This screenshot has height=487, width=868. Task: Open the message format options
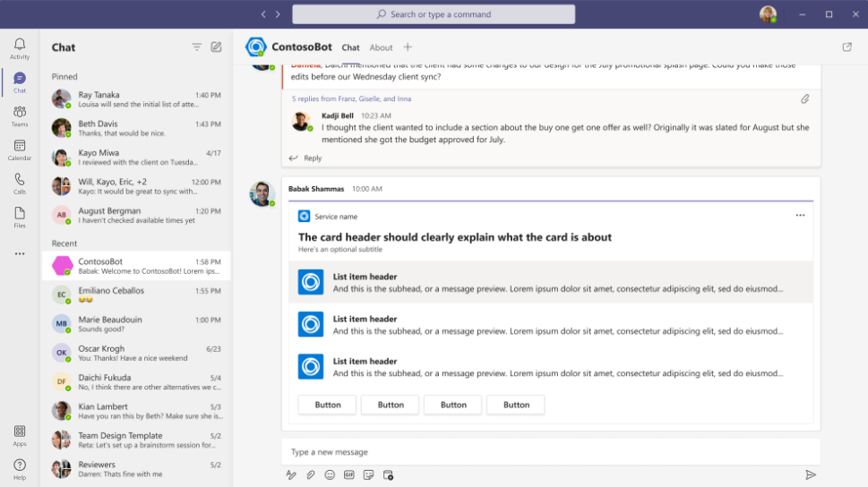coord(291,474)
